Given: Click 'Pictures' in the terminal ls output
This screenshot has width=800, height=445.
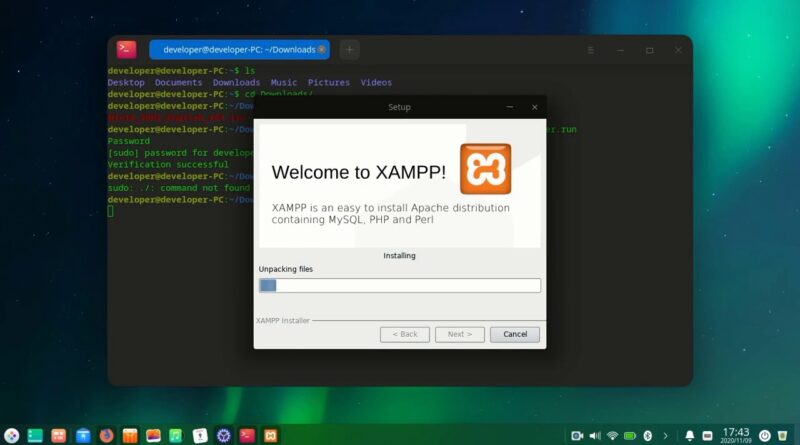Looking at the screenshot, I should pos(329,83).
